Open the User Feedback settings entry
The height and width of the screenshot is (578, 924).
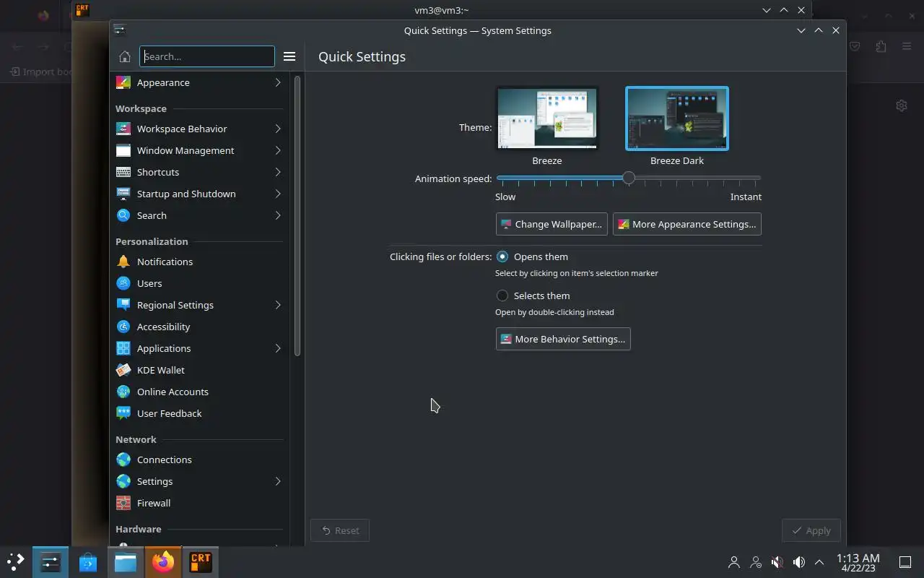(x=200, y=413)
